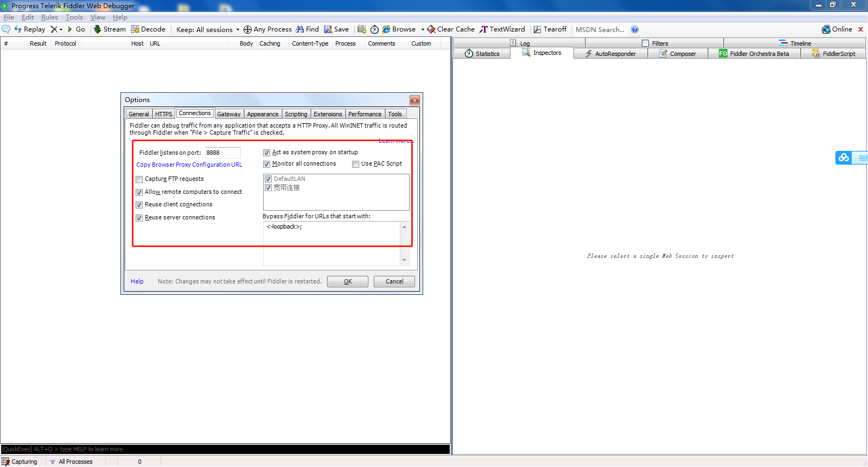This screenshot has width=868, height=467.
Task: Open the View menu
Action: pos(98,17)
